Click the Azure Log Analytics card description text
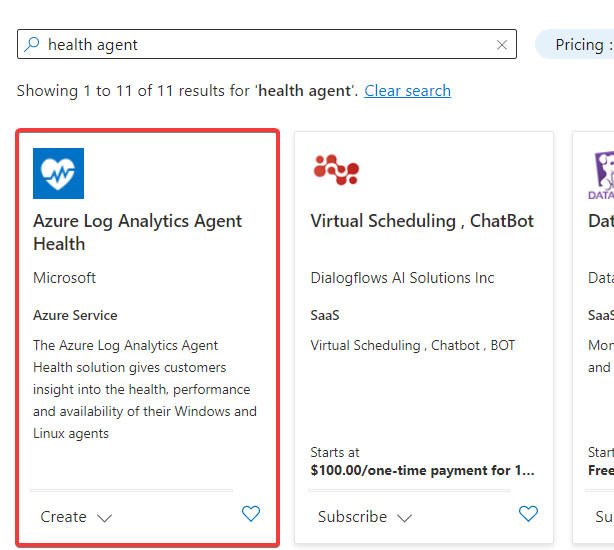This screenshot has height=550, width=614. click(x=143, y=389)
